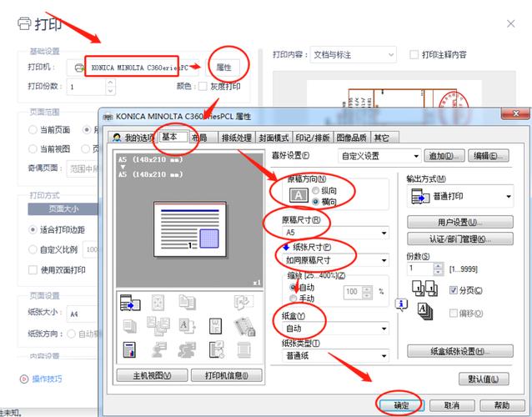Screen dimensions: 532x417
Task: Click the grayed multi-page combination icon
Action: 158,326
